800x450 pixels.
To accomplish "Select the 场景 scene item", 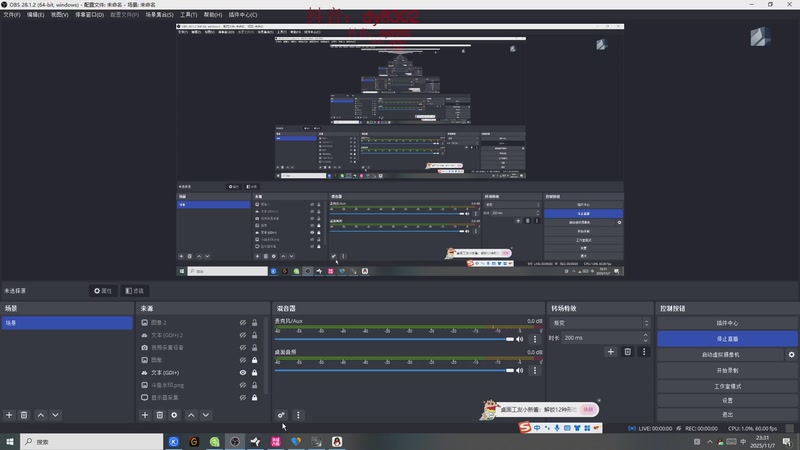I will tap(67, 323).
